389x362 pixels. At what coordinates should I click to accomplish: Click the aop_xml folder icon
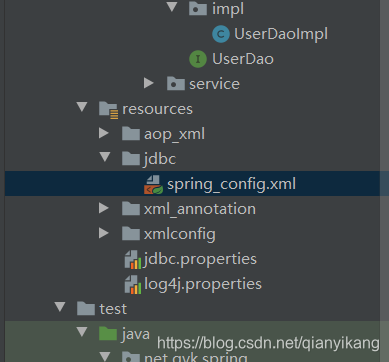point(131,134)
